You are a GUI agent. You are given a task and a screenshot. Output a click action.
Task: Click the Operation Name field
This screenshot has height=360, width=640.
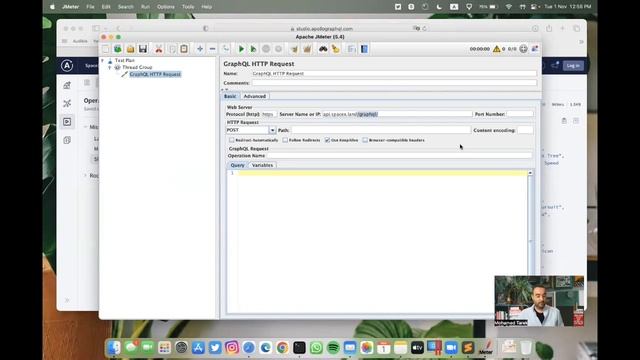point(399,156)
